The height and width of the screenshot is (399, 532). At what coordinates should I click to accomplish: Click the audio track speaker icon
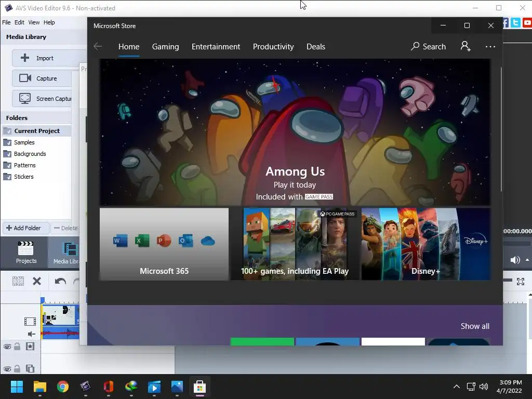pyautogui.click(x=31, y=334)
